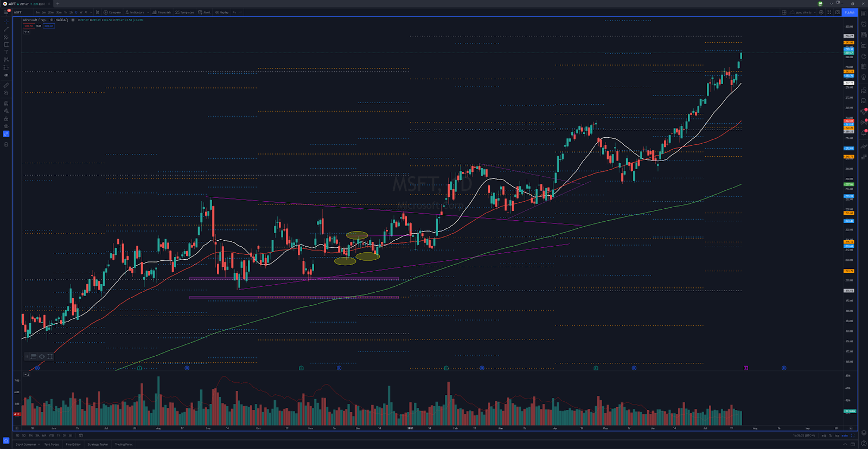Redo the last chart action
The width and height of the screenshot is (868, 449).
(240, 12)
